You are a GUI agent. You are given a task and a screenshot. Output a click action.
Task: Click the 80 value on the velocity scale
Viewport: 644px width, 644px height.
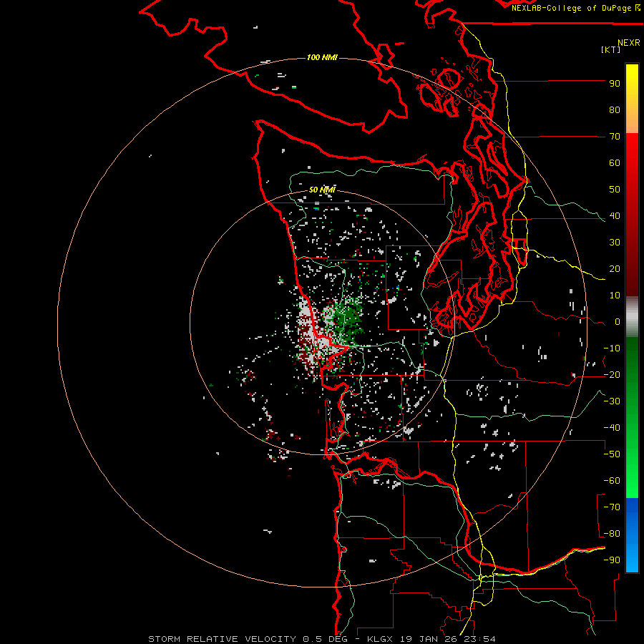[x=615, y=109]
